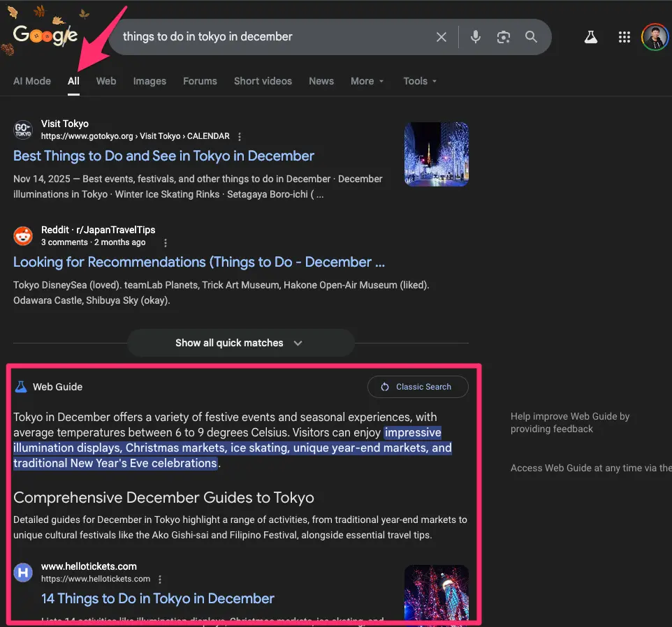Open the More search categories dropdown
The height and width of the screenshot is (627, 672).
point(367,81)
